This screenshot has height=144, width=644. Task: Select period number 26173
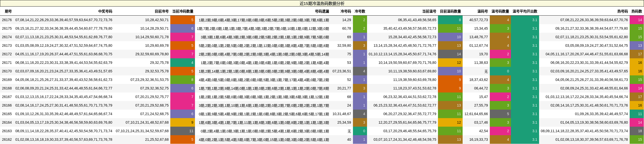click(x=7, y=45)
